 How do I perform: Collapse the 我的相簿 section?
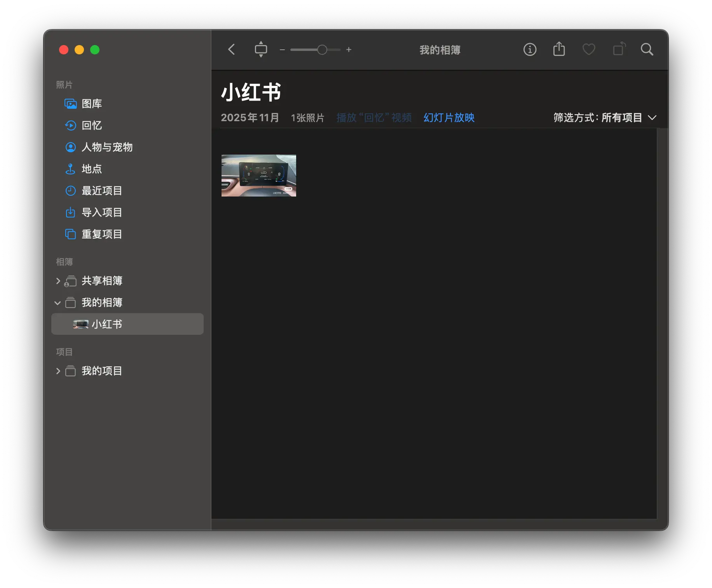tap(58, 303)
